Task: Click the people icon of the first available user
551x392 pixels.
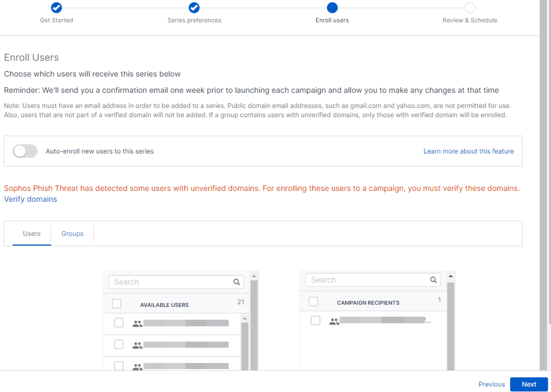Action: click(x=137, y=323)
